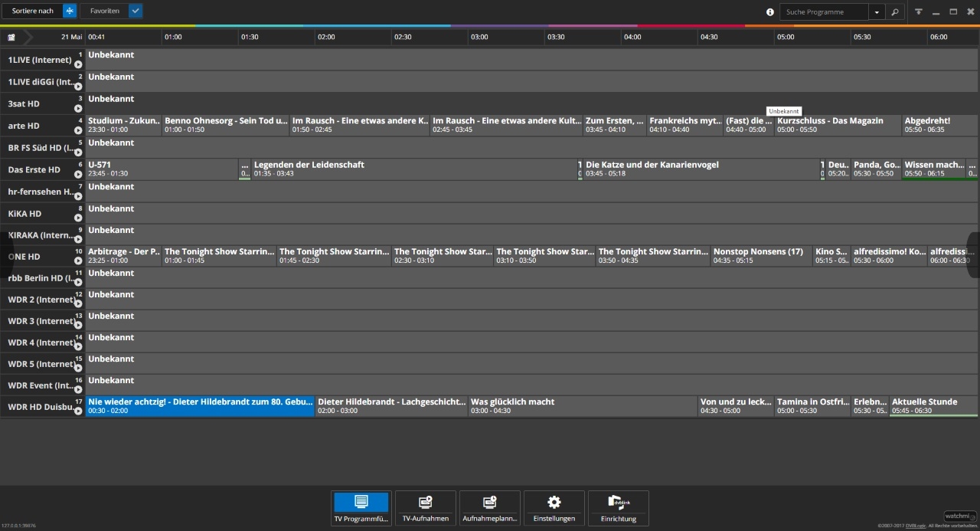Image resolution: width=980 pixels, height=531 pixels.
Task: Click the pin-to-top window icon
Action: pyautogui.click(x=918, y=11)
